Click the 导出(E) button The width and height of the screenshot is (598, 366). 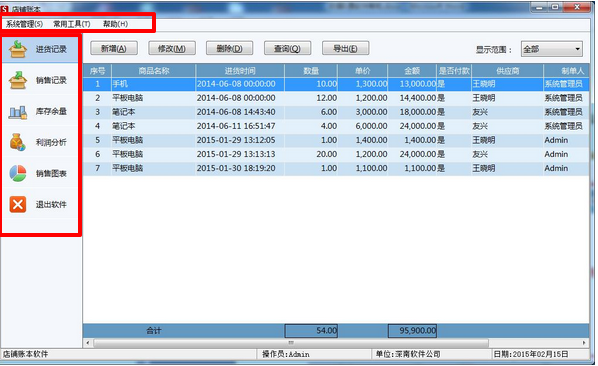point(346,48)
